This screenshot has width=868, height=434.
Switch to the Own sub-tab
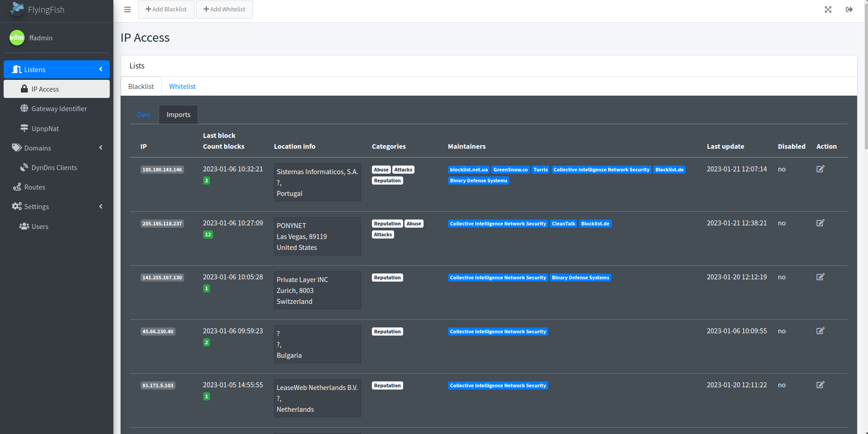coord(144,115)
